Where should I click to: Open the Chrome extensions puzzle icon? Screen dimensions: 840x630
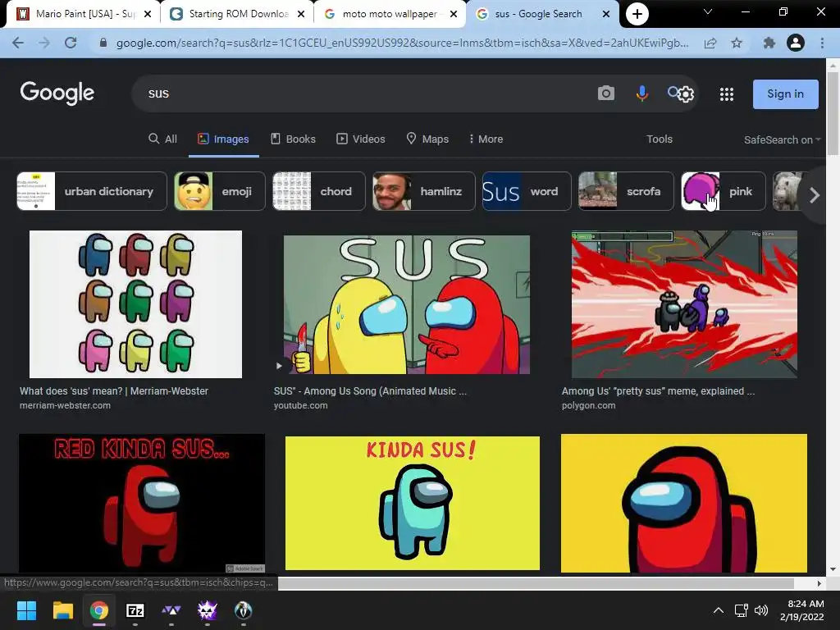(x=769, y=43)
